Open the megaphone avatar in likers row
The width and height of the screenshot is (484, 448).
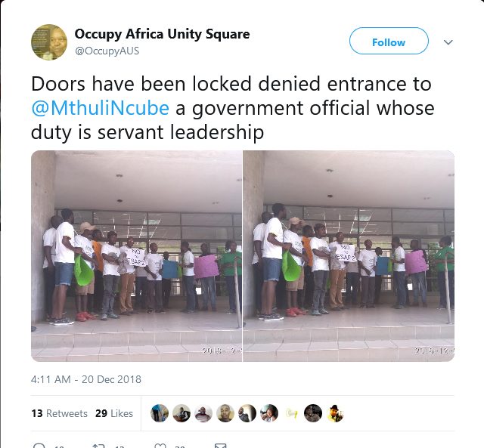point(291,413)
